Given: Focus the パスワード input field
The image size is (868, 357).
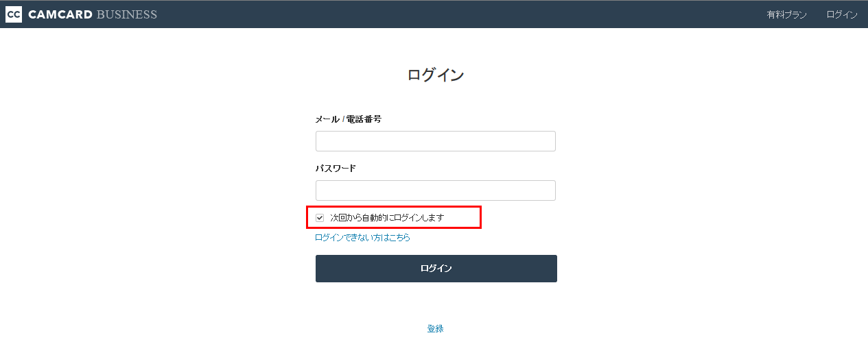Looking at the screenshot, I should 435,190.
